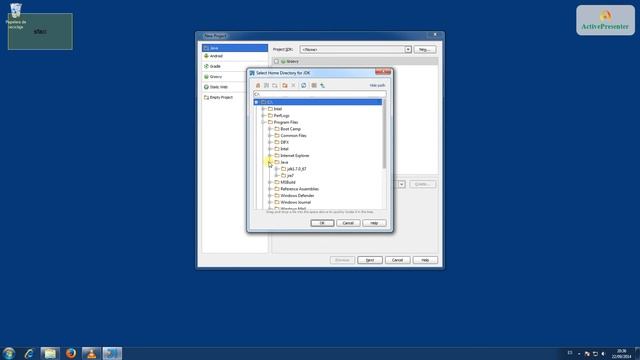
Task: Select Groovy in project type list
Action: coord(235,77)
